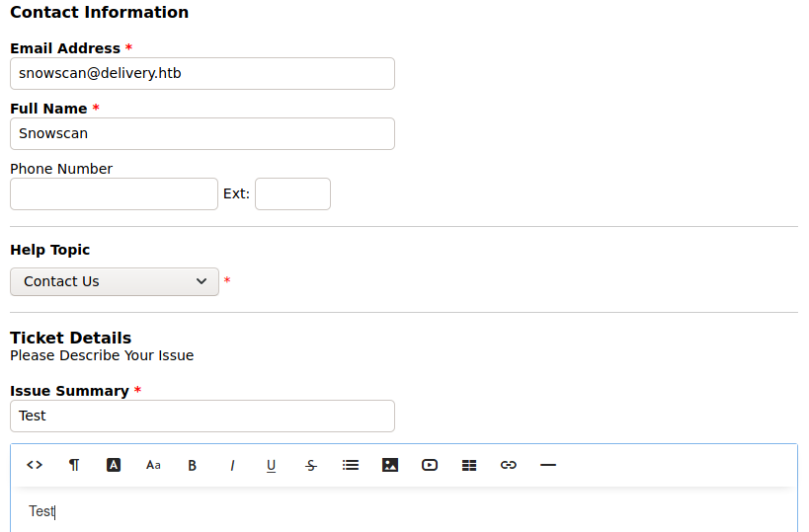Image resolution: width=809 pixels, height=532 pixels.
Task: Apply italic formatting
Action: [232, 465]
